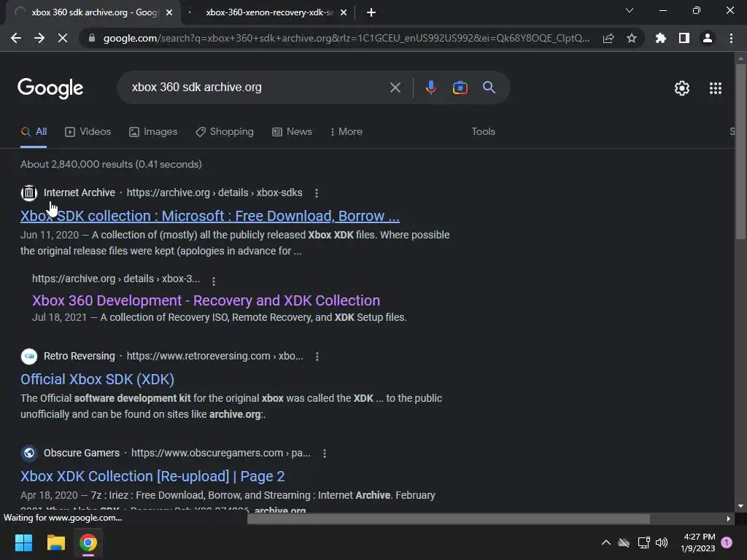Image resolution: width=747 pixels, height=560 pixels.
Task: View site information lock icon
Action: [x=92, y=38]
